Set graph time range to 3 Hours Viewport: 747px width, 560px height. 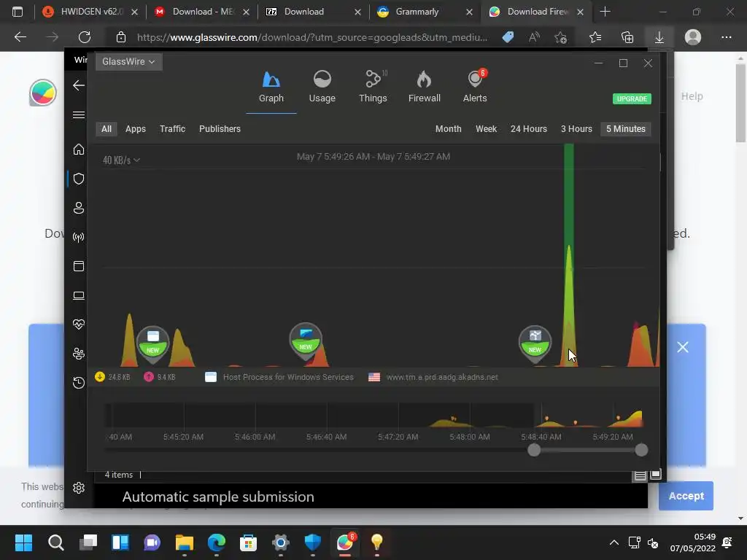576,128
